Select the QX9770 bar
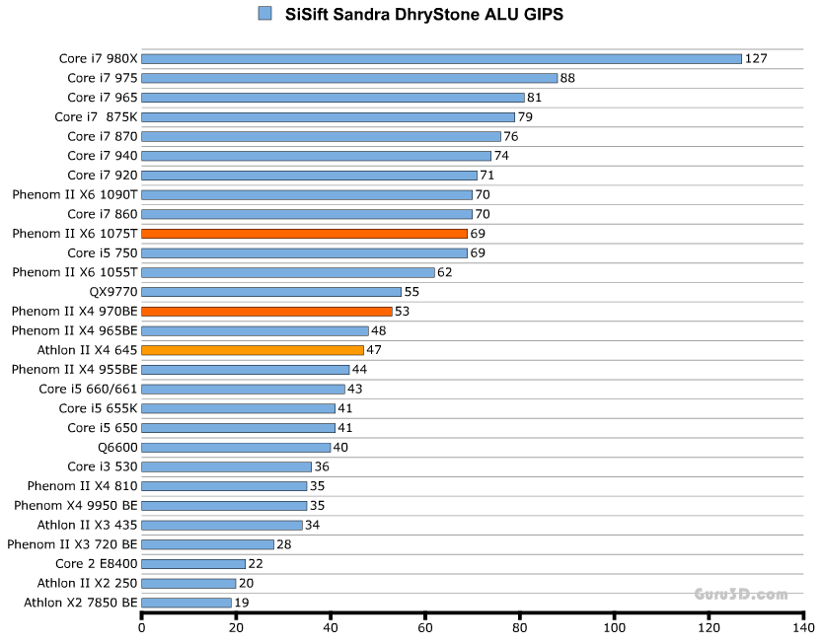 (x=271, y=292)
